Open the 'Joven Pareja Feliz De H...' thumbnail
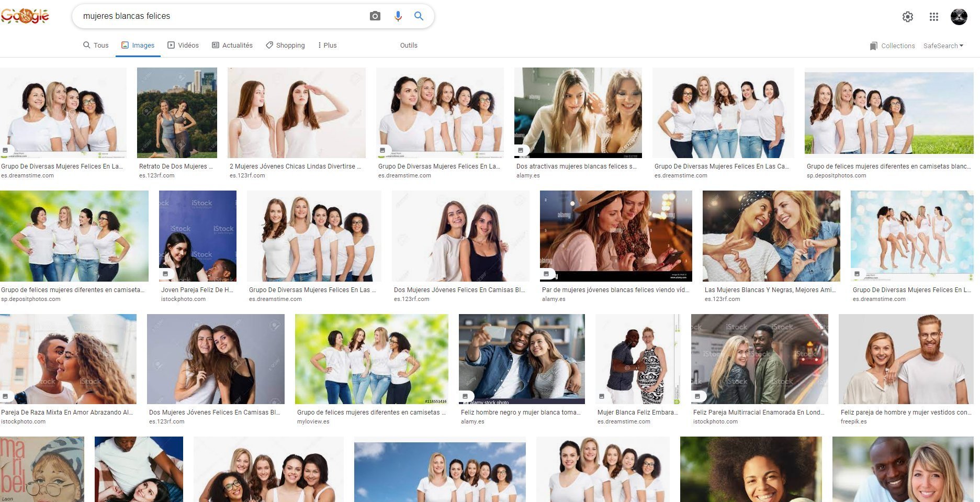This screenshot has height=502, width=980. 198,236
